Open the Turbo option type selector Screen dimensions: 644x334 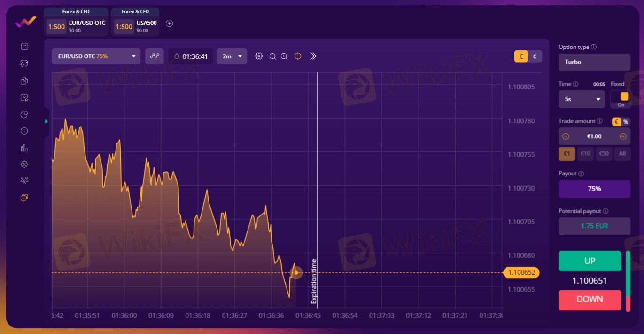[594, 62]
